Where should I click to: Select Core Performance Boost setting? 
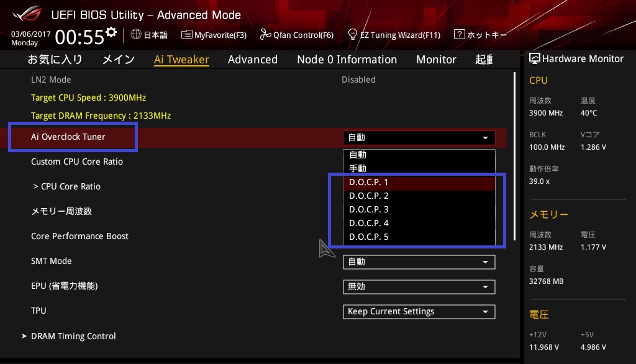[80, 236]
